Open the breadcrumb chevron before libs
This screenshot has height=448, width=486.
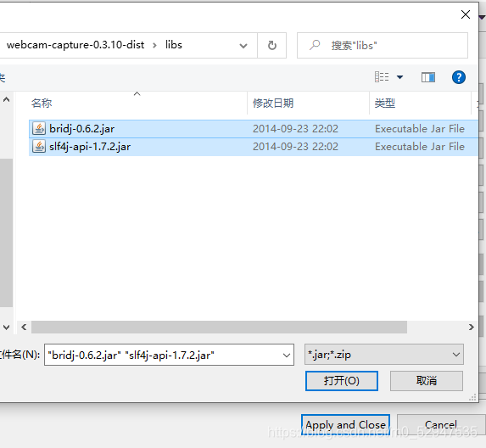coord(154,46)
